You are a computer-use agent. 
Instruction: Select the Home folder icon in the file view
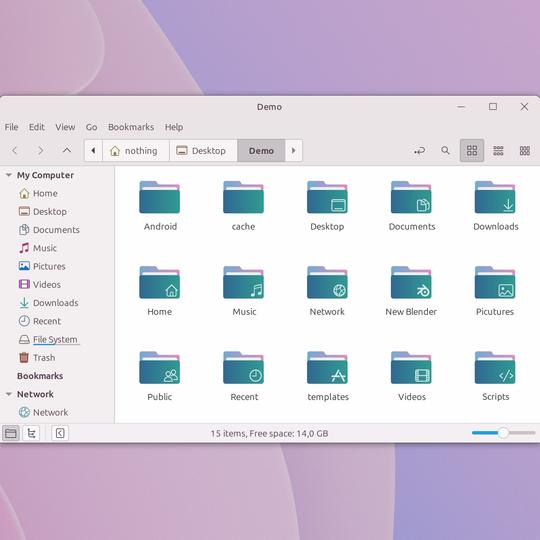[159, 282]
